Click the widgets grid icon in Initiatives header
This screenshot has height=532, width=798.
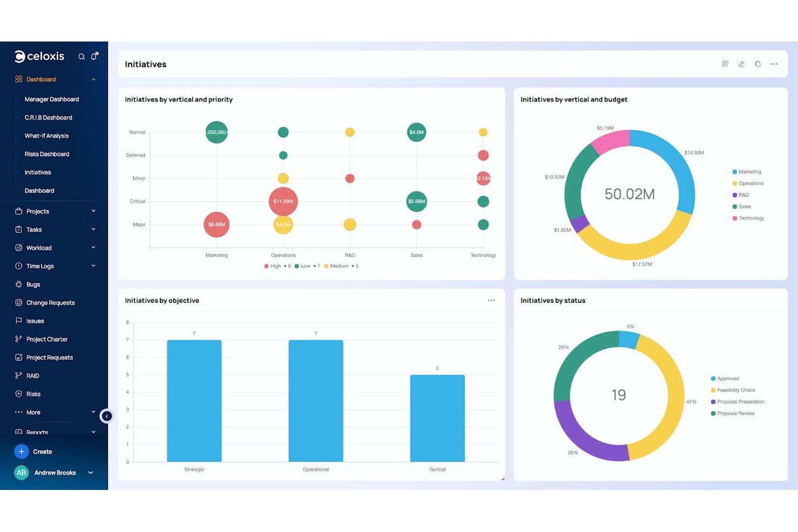(x=725, y=64)
